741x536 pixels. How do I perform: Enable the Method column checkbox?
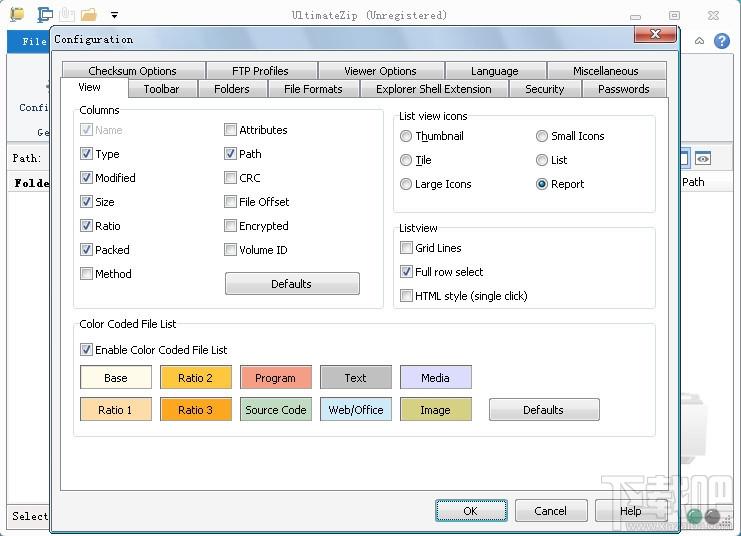(x=86, y=274)
